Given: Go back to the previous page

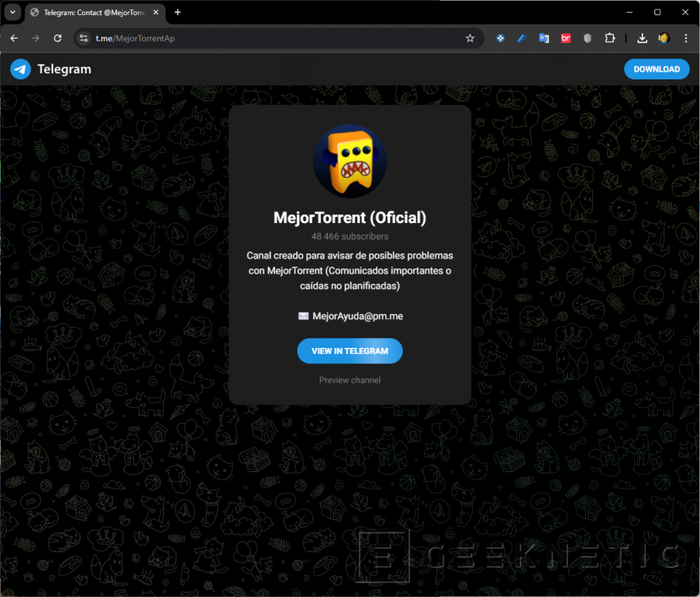Looking at the screenshot, I should pyautogui.click(x=14, y=38).
